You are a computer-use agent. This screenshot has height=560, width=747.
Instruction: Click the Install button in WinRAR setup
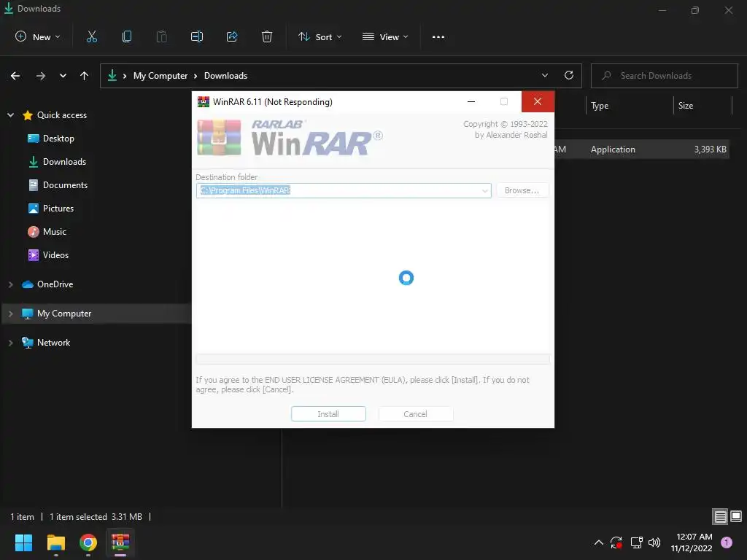click(328, 414)
